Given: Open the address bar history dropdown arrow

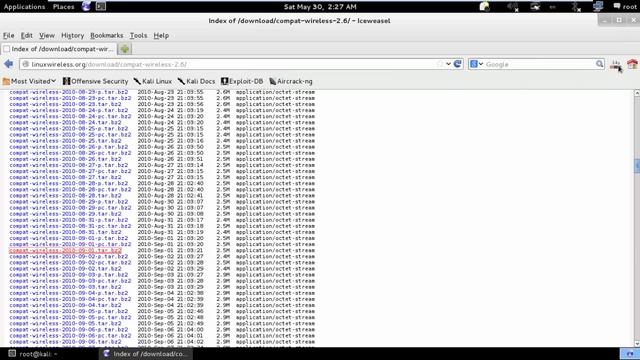Looking at the screenshot, I should click(x=448, y=64).
